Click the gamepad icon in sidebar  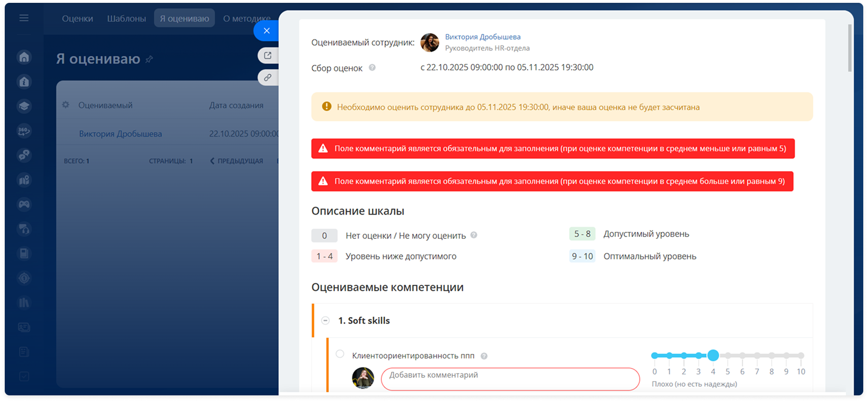24,204
